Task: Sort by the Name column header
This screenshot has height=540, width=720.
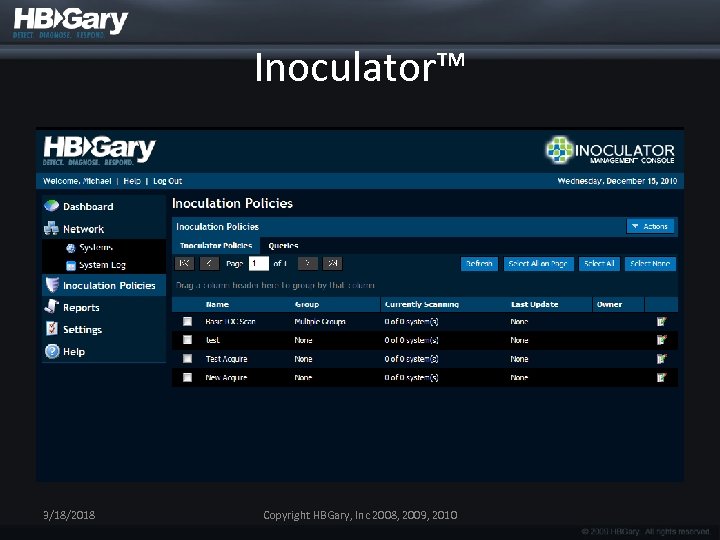Action: (x=217, y=304)
